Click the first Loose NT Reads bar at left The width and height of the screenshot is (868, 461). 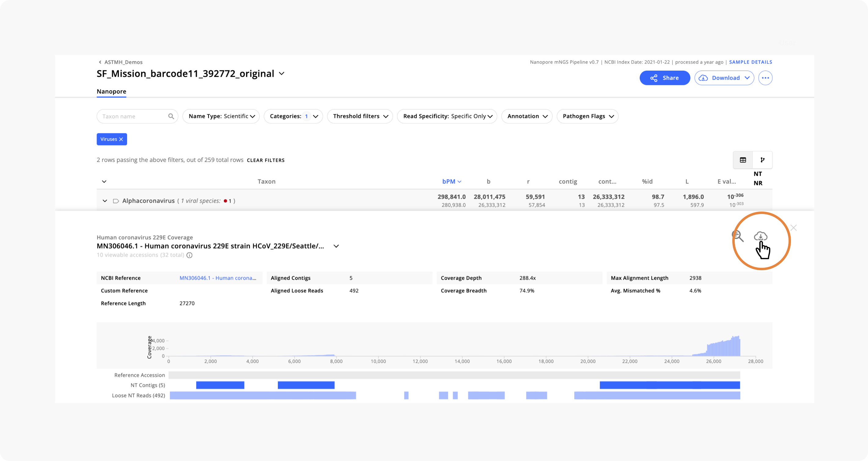tap(263, 395)
